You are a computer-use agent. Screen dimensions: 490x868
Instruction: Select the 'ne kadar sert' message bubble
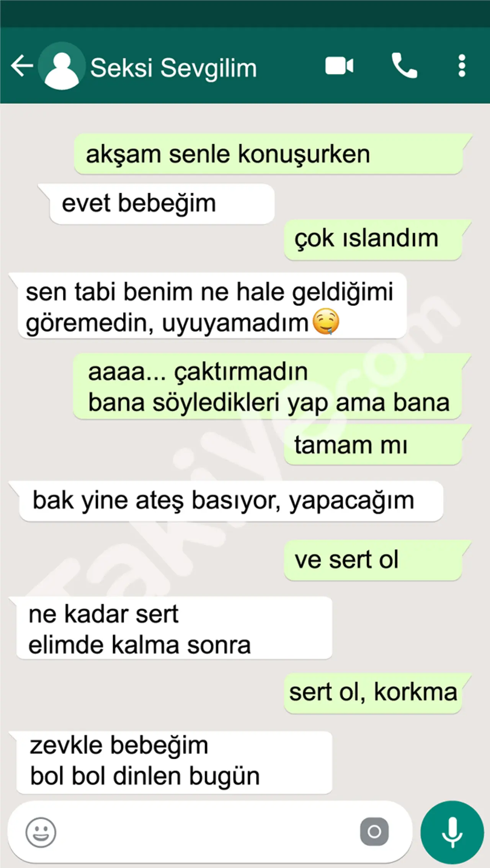click(x=171, y=628)
